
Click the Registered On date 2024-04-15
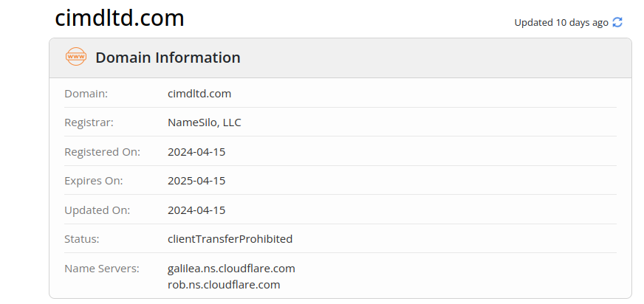pyautogui.click(x=196, y=151)
